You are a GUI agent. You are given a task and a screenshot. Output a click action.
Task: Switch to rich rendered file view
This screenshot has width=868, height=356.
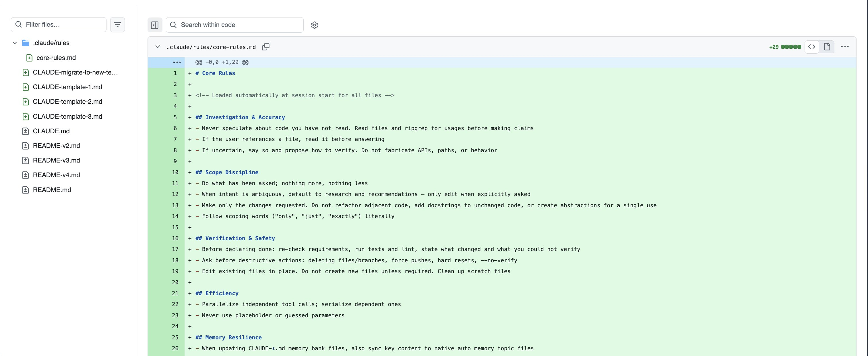pos(827,47)
